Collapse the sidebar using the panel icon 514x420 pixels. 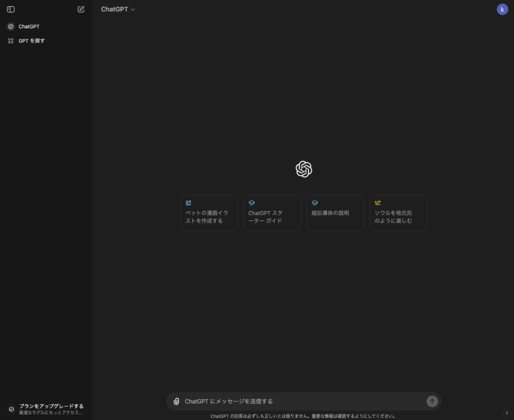[x=11, y=9]
